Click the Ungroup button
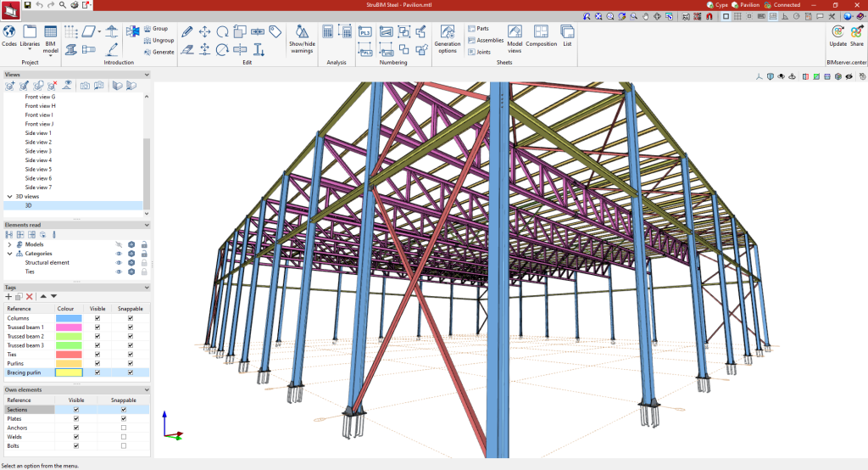The image size is (868, 470). (158, 40)
